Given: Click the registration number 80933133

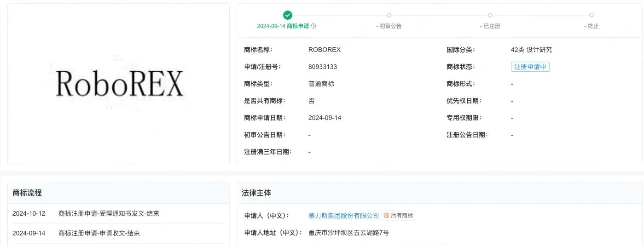Looking at the screenshot, I should 323,67.
